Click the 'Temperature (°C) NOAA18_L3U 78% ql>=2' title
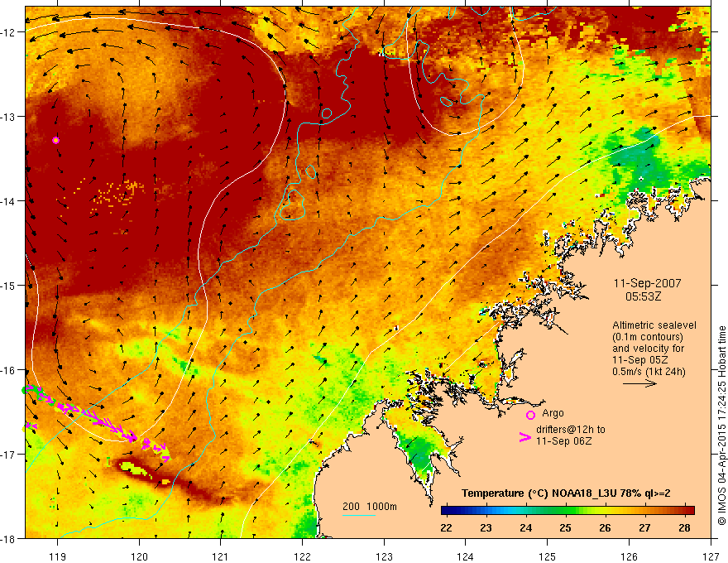This screenshot has width=728, height=563. click(x=566, y=493)
